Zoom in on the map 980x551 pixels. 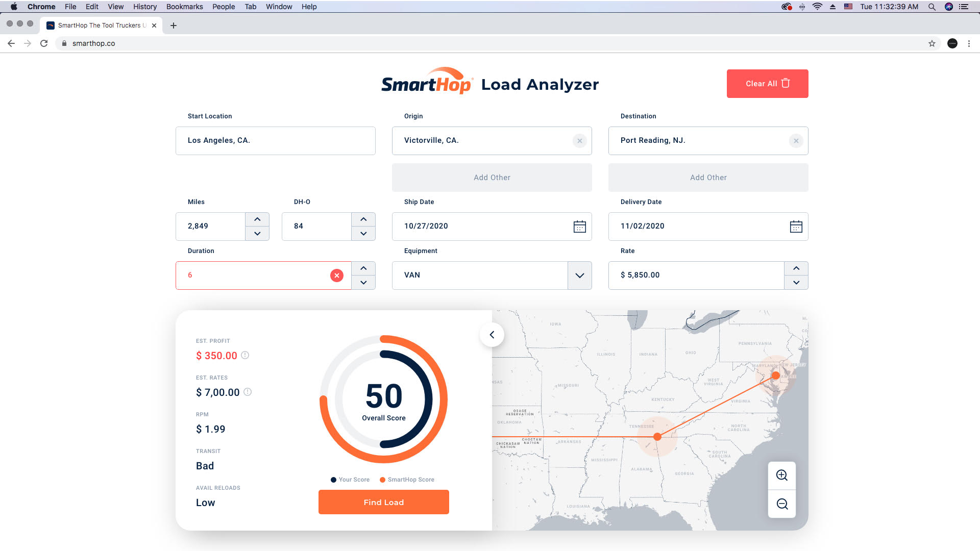click(781, 475)
